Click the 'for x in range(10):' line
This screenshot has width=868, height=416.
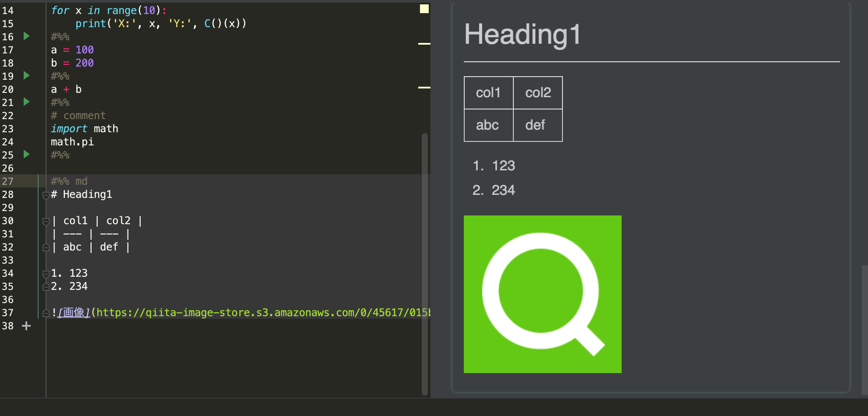tap(109, 11)
